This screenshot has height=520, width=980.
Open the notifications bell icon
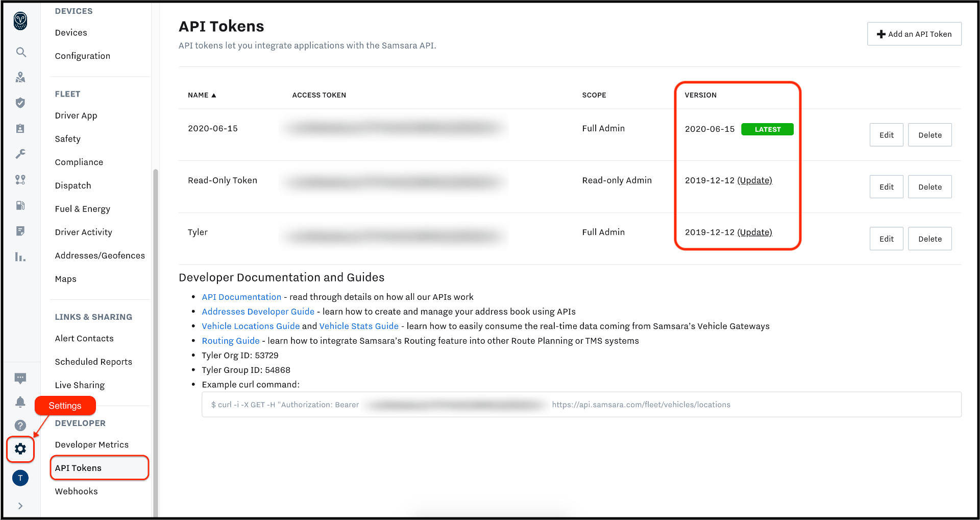(20, 402)
